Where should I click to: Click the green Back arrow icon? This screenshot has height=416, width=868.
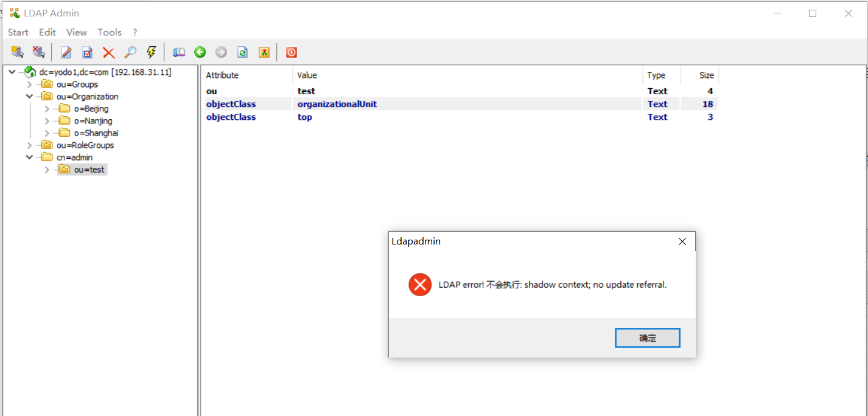[x=200, y=52]
